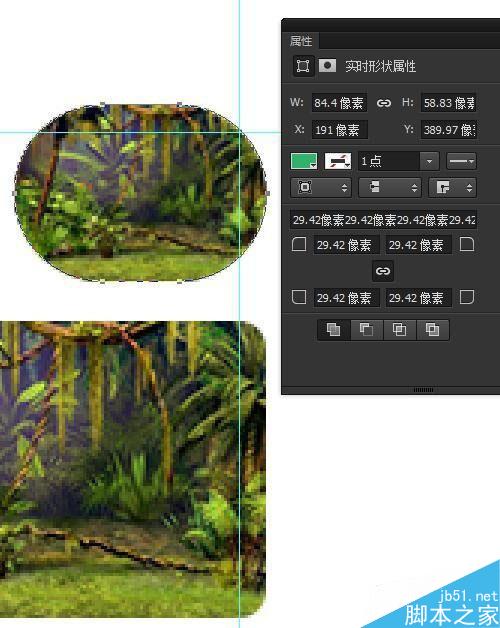This screenshot has height=628, width=500.
Task: Click the bottom-right corner radius icon
Action: (467, 297)
